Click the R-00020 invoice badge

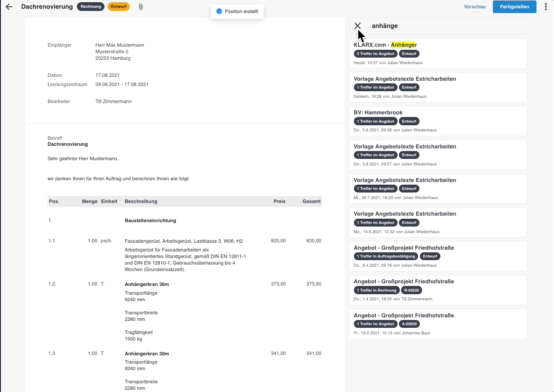pos(411,290)
